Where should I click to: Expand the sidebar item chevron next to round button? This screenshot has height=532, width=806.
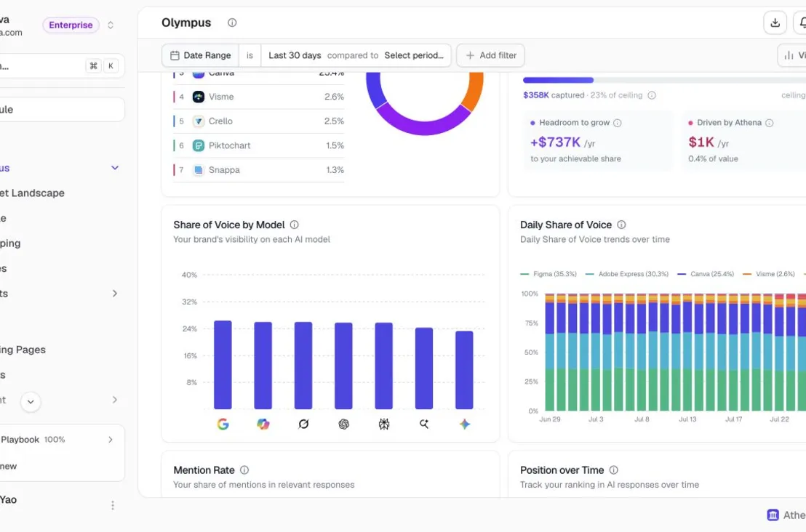[x=115, y=400]
